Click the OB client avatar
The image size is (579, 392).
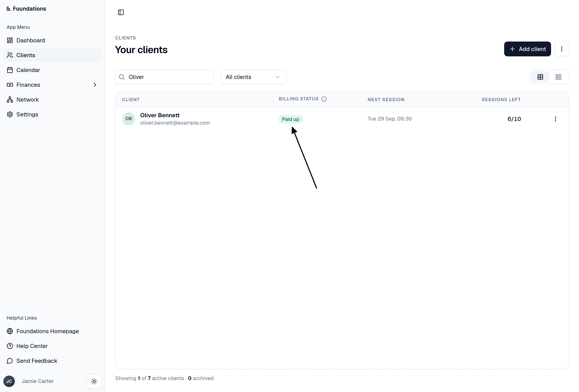pos(129,119)
